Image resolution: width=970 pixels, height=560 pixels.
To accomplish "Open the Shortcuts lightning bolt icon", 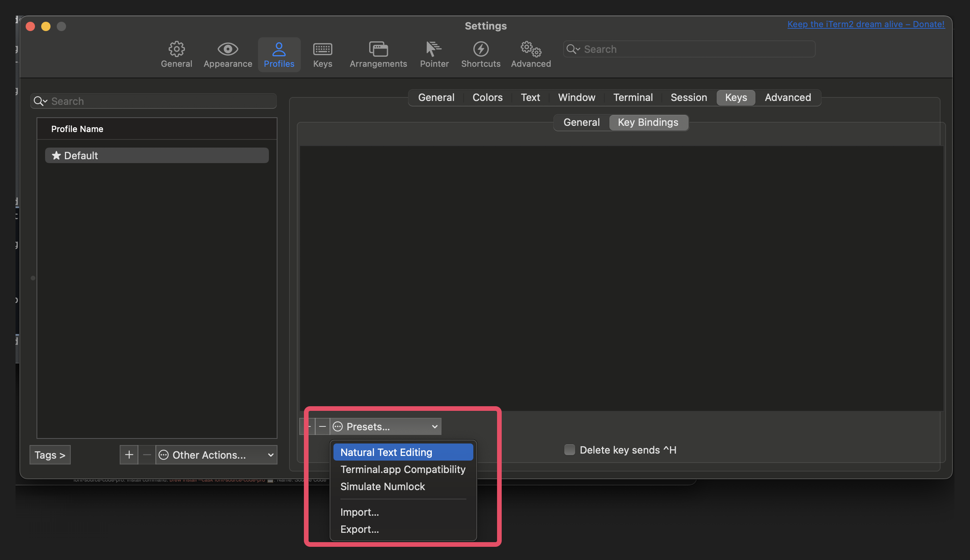I will point(481,49).
